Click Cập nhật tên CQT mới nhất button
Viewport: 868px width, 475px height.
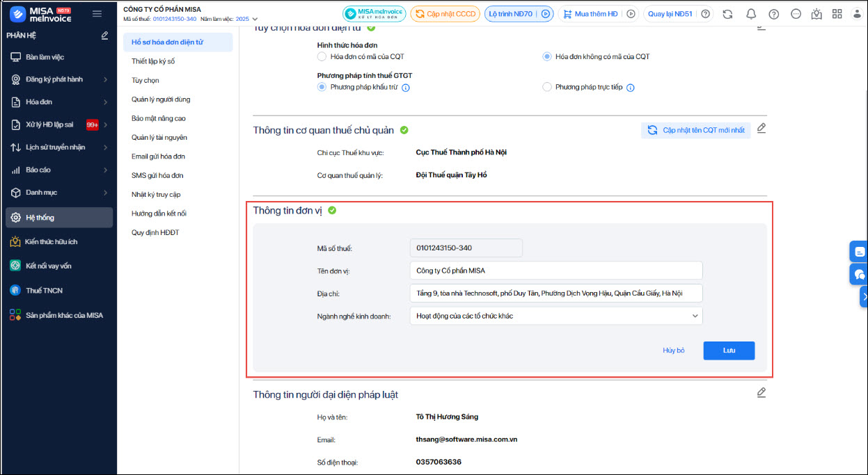point(696,130)
